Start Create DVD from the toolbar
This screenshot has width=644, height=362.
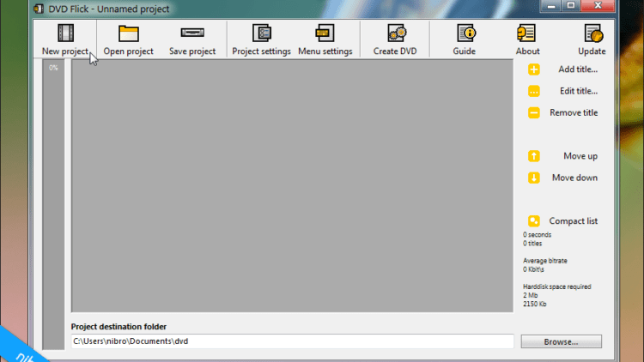(x=395, y=33)
